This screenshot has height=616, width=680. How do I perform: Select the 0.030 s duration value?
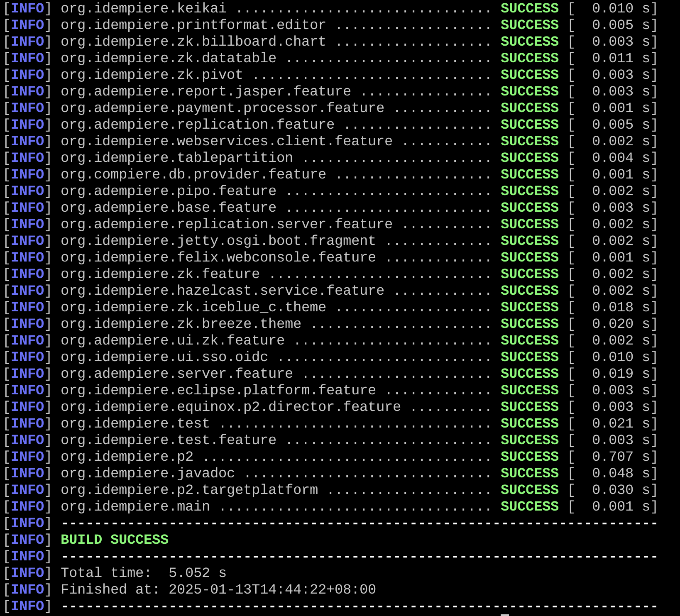pos(621,490)
